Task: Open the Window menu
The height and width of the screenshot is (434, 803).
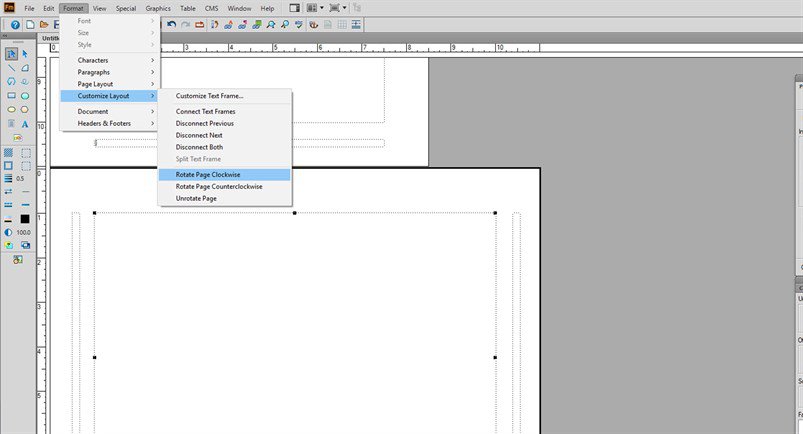Action: (239, 8)
